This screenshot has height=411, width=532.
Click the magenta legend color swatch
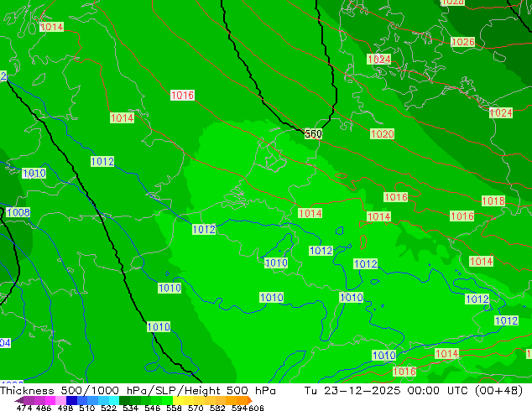click(50, 400)
